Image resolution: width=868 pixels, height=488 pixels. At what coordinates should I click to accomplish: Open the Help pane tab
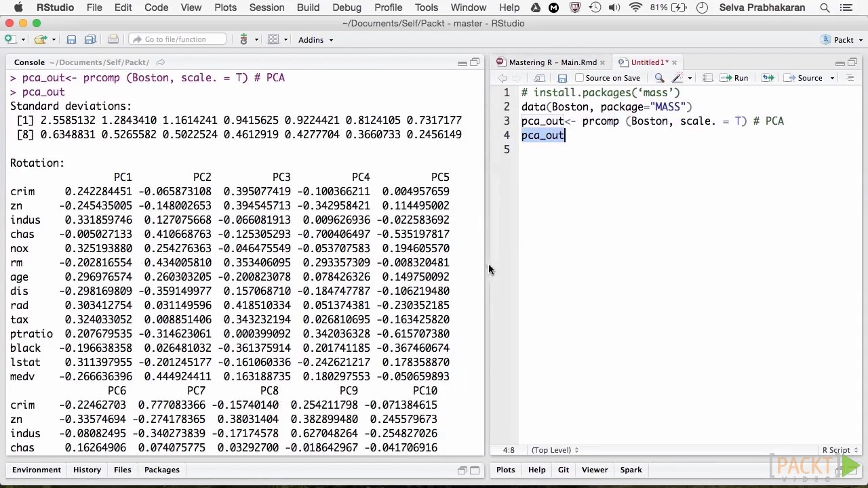(537, 470)
